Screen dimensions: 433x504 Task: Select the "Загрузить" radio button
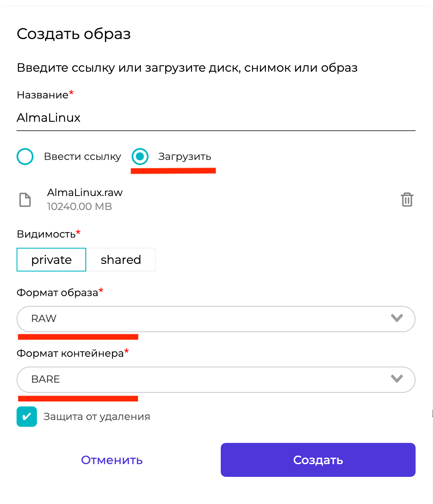click(140, 157)
